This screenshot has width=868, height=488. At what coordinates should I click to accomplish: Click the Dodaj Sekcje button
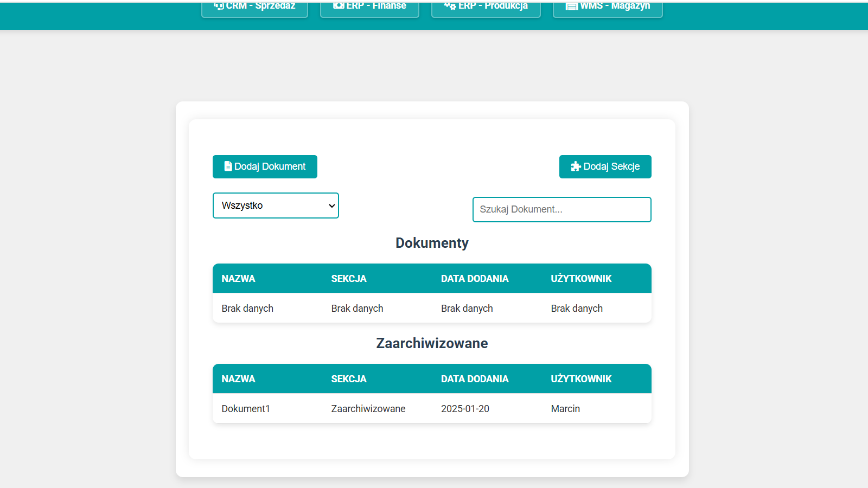click(x=605, y=166)
